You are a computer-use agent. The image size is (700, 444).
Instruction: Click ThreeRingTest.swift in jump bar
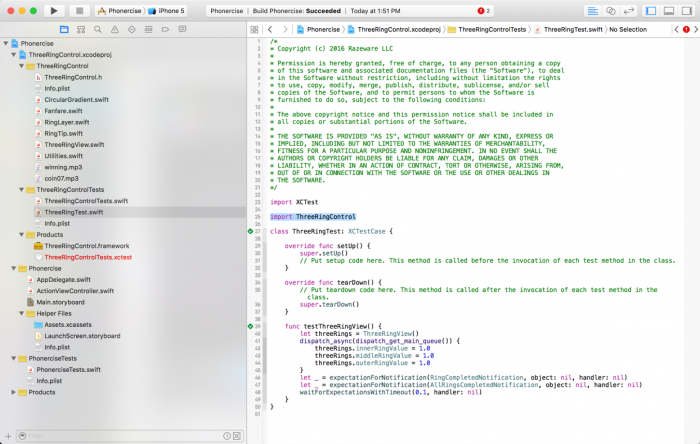[568, 29]
